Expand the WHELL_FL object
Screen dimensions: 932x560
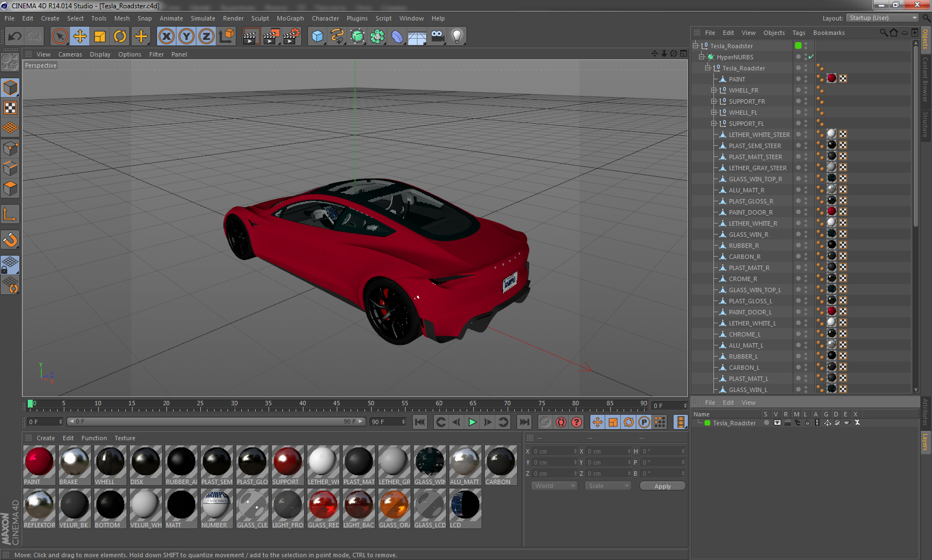point(714,113)
